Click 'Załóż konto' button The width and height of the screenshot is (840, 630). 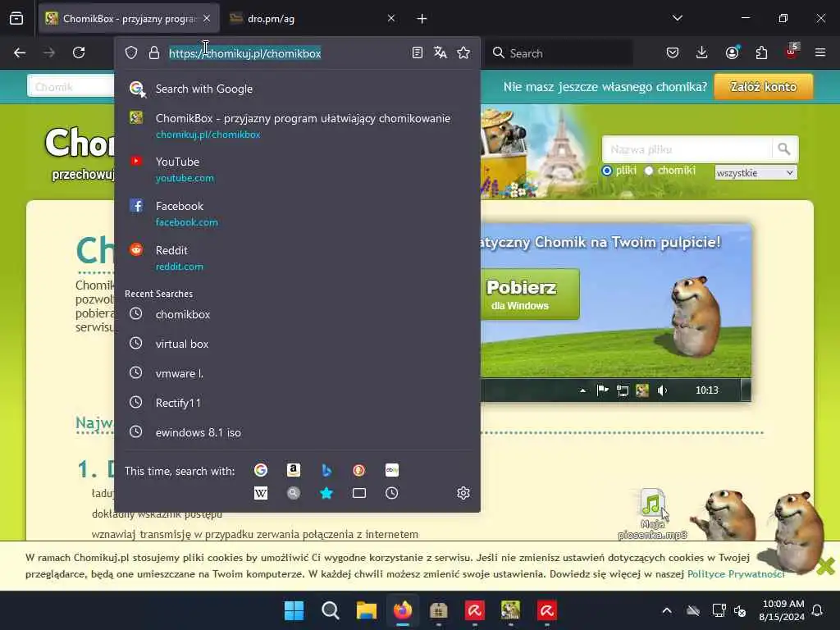[x=764, y=87]
